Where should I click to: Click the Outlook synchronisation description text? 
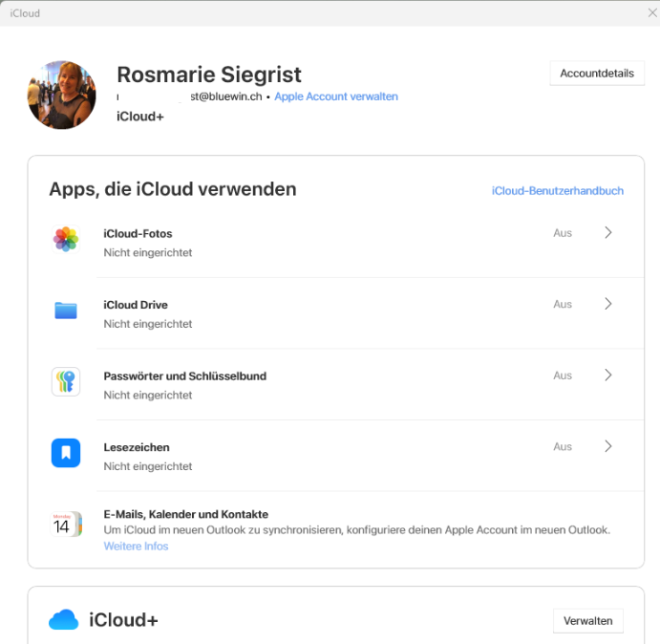(357, 530)
